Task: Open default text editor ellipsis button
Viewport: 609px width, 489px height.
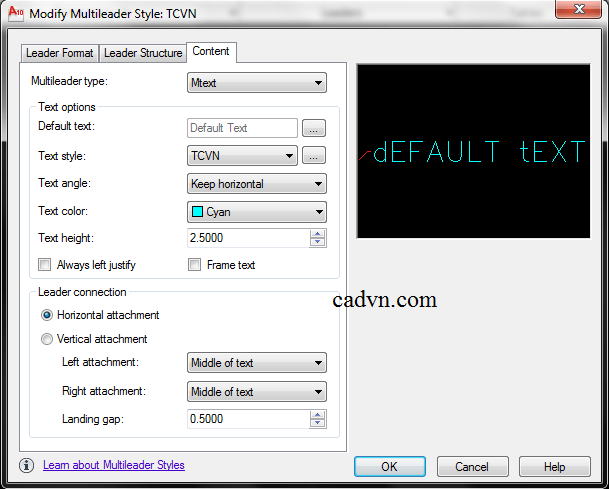Action: click(x=314, y=128)
